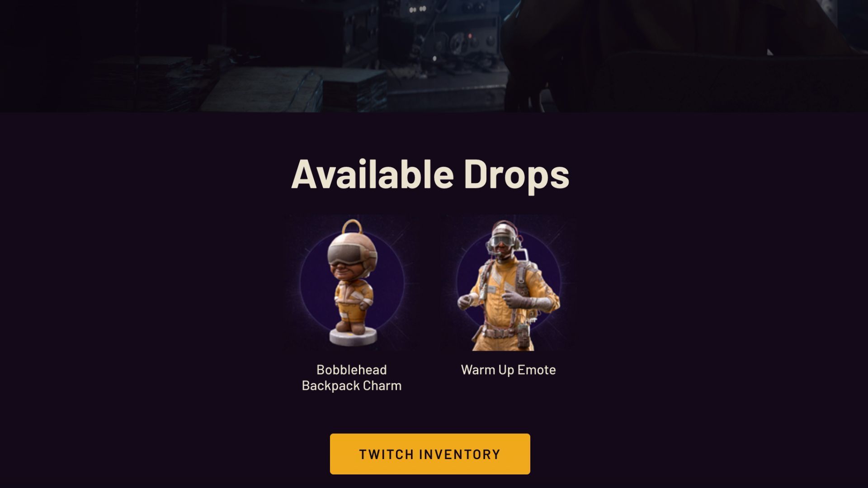Select the Warm Up Emote image
The height and width of the screenshot is (488, 868).
(508, 283)
